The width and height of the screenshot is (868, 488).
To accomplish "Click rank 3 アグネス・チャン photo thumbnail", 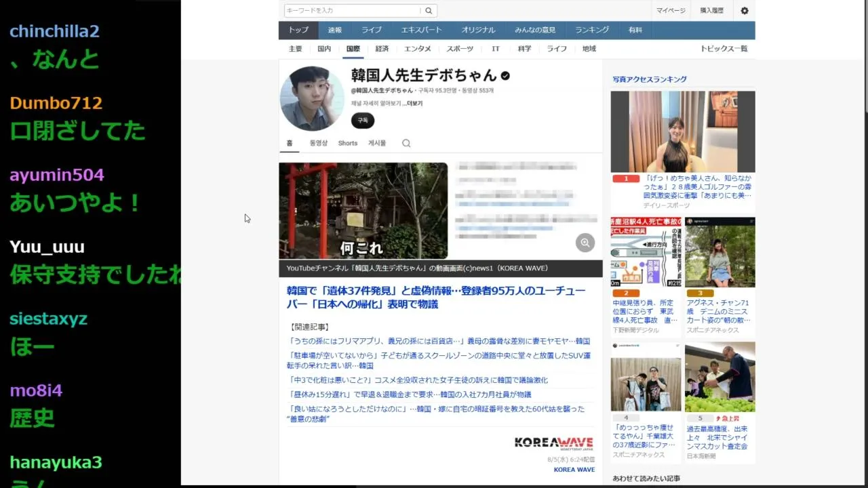I will click(720, 252).
